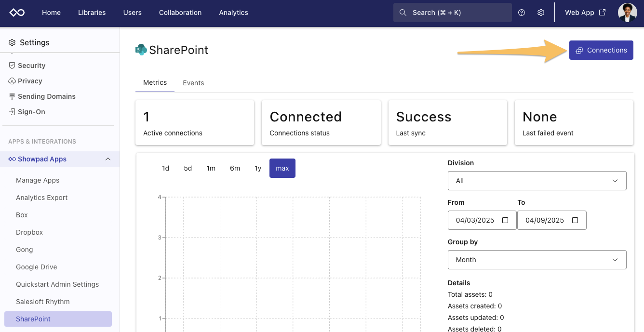Screen dimensions: 644x332
Task: Click the Sending Domains icon in the sidebar
Action: 11,96
